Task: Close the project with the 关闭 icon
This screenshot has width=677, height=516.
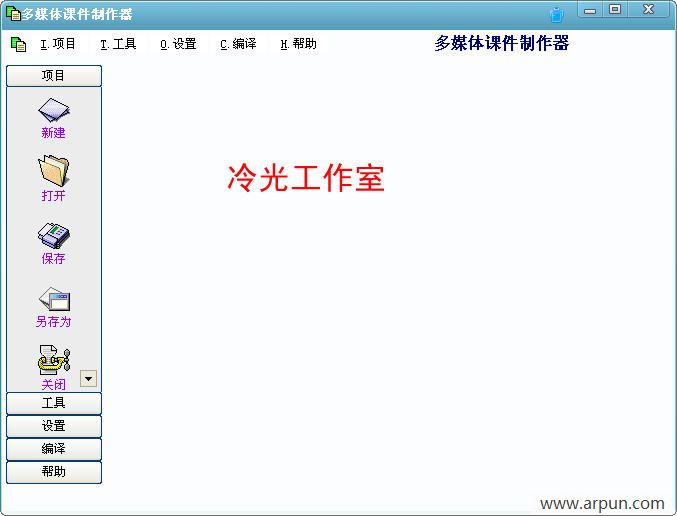Action: click(54, 360)
